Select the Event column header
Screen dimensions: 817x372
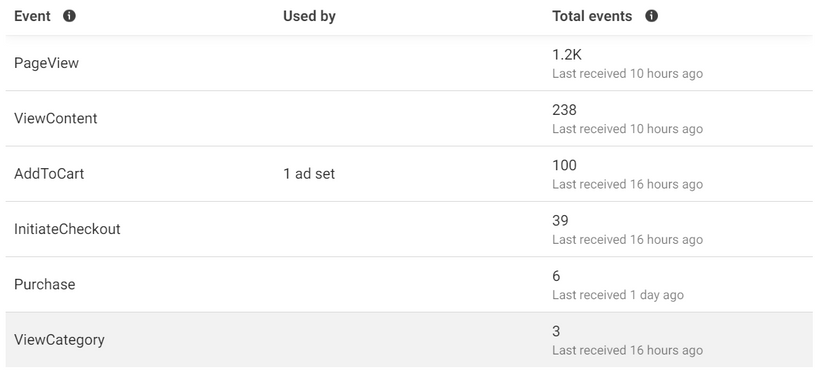pyautogui.click(x=32, y=16)
